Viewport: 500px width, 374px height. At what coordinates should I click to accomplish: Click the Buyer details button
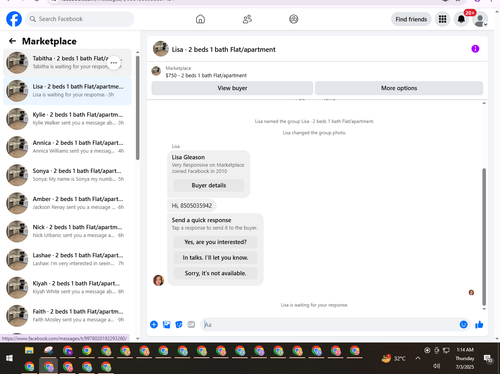click(x=209, y=185)
